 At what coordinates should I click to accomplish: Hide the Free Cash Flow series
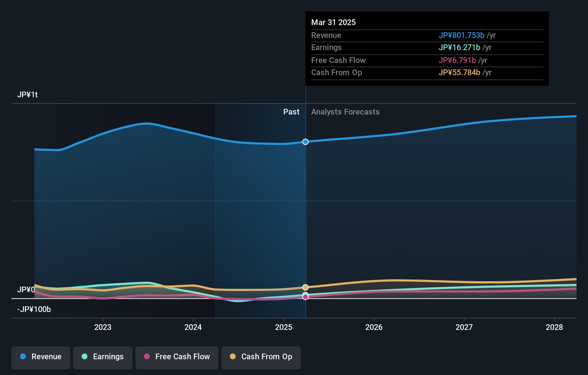coord(177,357)
